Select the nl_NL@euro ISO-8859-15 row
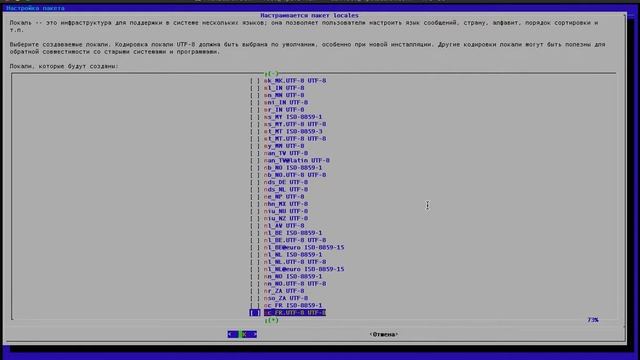Screen dimensions: 640x360 (x=297, y=269)
